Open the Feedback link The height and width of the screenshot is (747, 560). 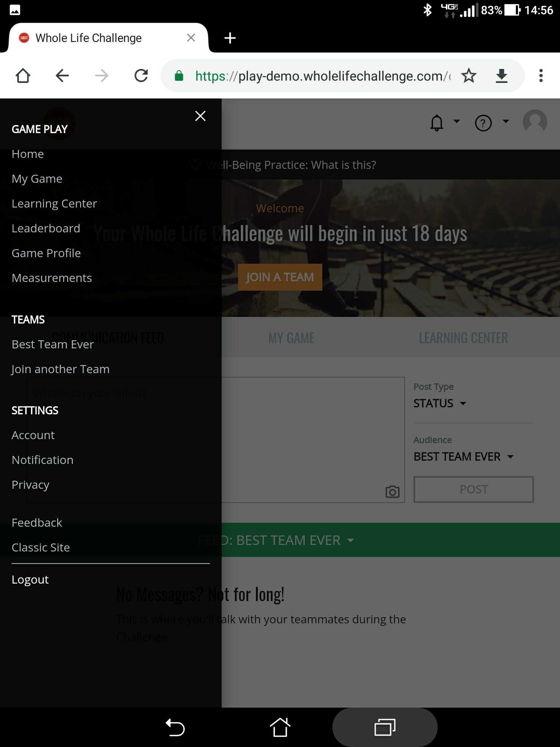[37, 523]
